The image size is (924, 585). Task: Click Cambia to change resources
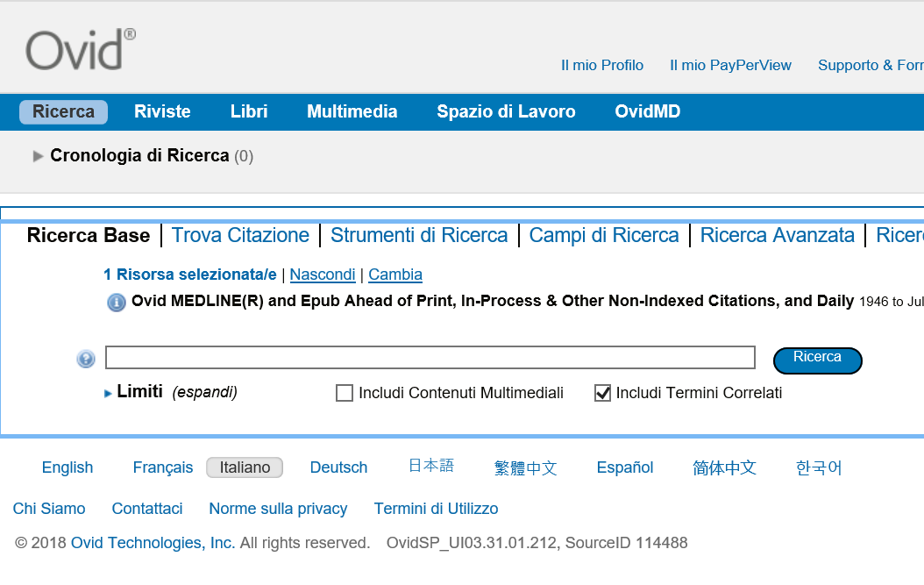click(394, 275)
